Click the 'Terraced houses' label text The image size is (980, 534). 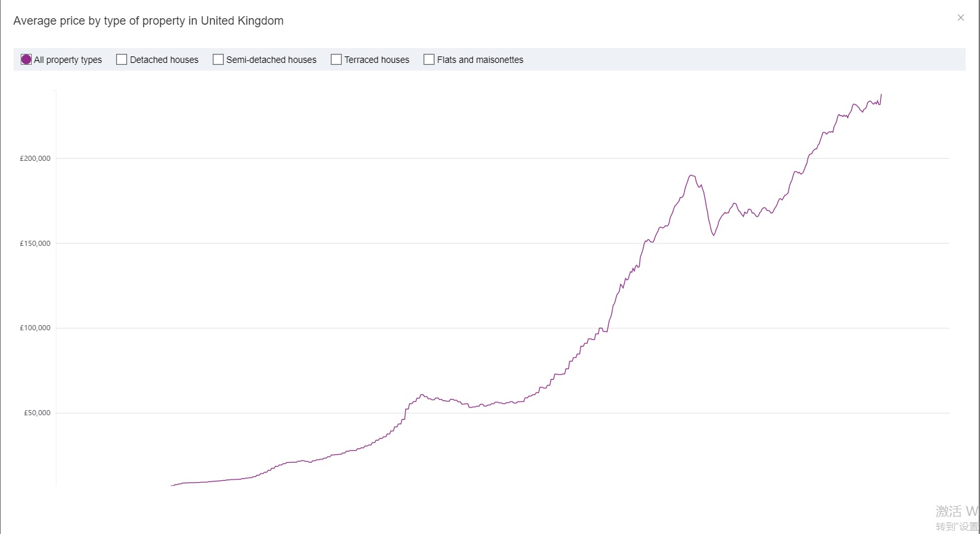pyautogui.click(x=377, y=60)
